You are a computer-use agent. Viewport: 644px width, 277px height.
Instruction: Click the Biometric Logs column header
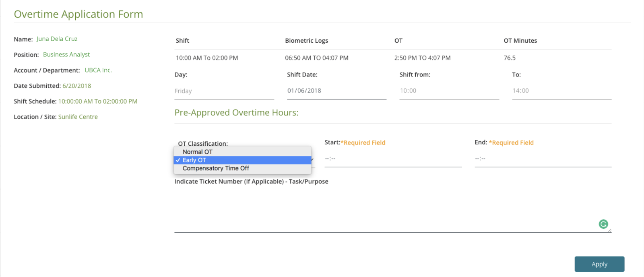tap(306, 41)
